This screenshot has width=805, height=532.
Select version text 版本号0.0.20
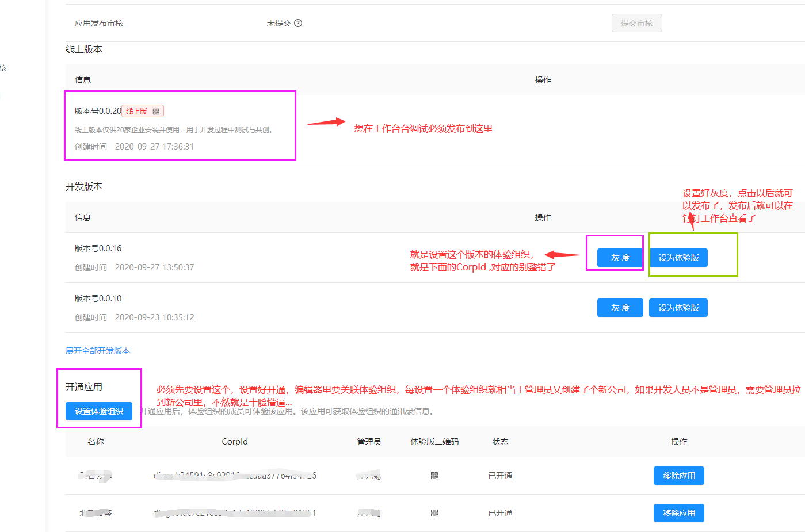click(x=98, y=111)
